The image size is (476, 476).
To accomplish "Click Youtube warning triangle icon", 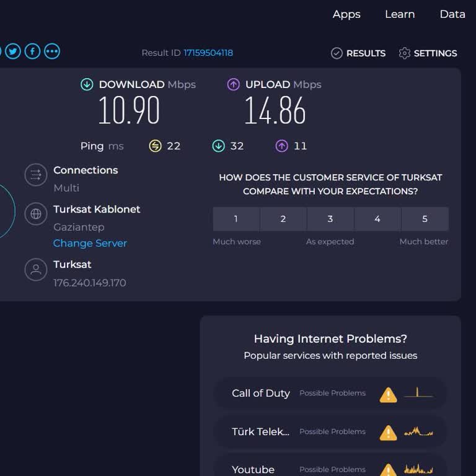I will coord(388,470).
